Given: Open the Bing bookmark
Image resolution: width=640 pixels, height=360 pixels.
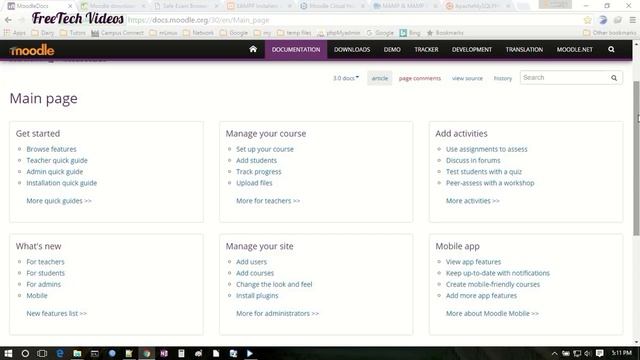Looking at the screenshot, I should (x=410, y=33).
